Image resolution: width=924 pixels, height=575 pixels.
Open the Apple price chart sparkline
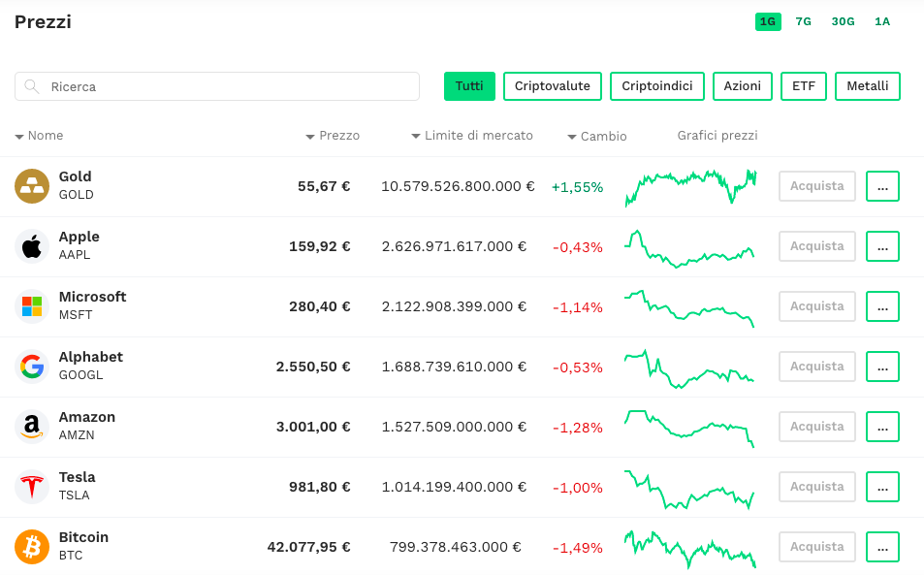(689, 248)
